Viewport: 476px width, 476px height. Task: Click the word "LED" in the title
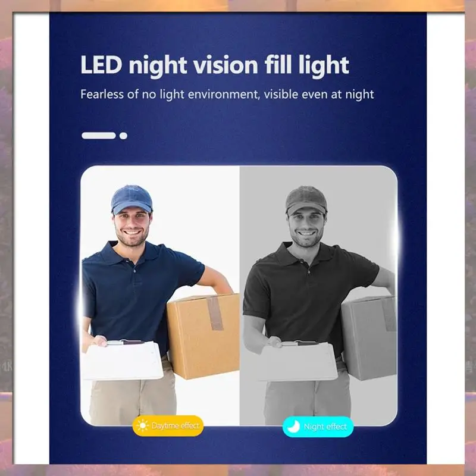(x=101, y=64)
